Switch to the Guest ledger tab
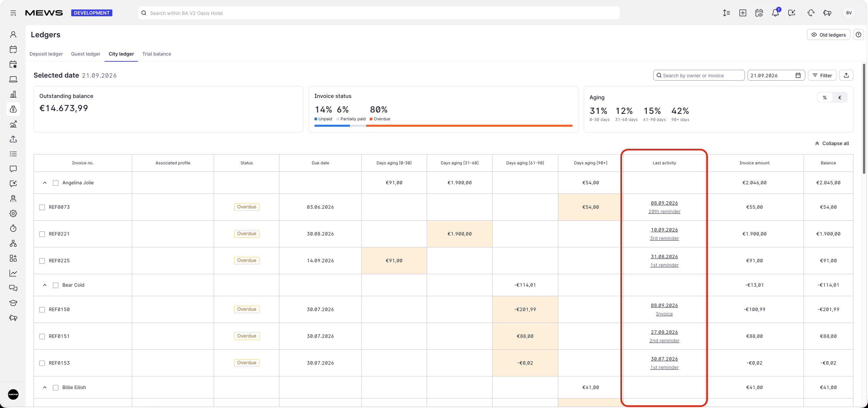The height and width of the screenshot is (408, 868). [x=85, y=54]
